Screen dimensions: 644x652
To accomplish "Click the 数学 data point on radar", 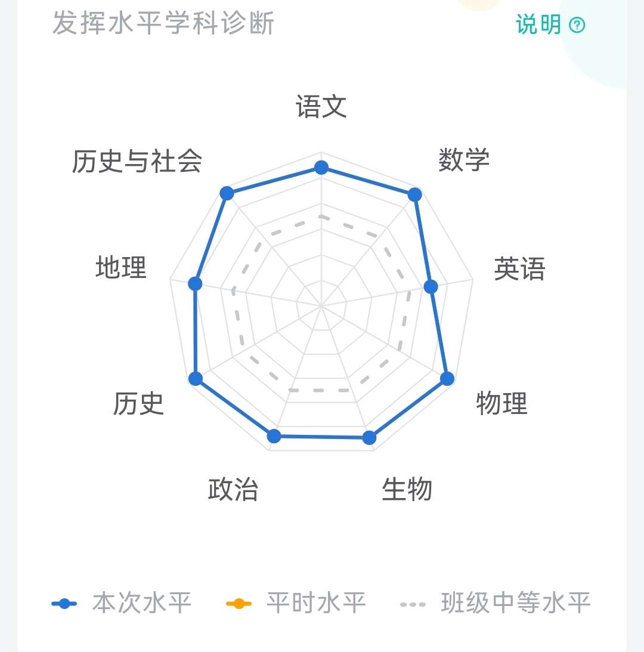I will (x=415, y=194).
